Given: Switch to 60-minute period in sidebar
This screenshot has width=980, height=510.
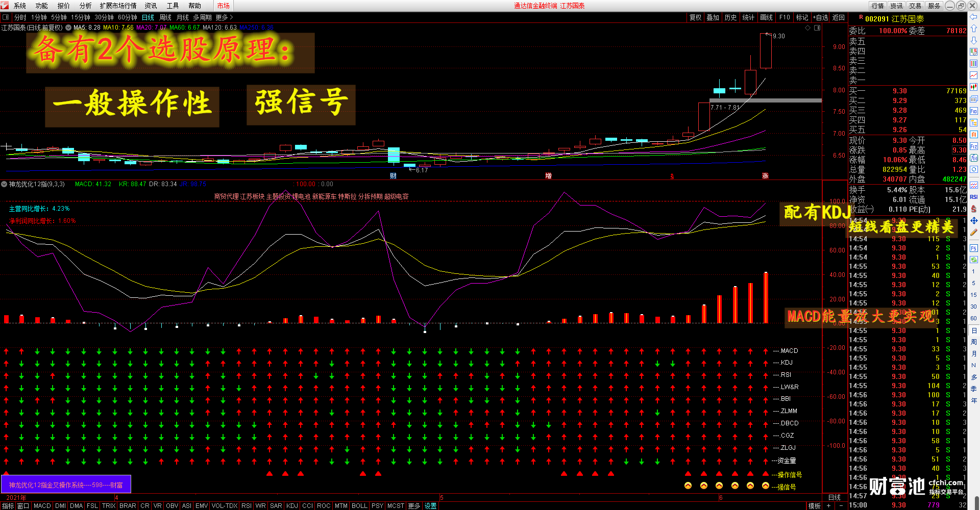Looking at the screenshot, I should [x=973, y=318].
